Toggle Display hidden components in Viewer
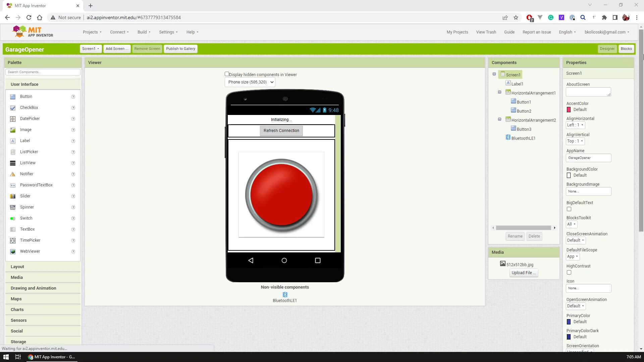 227,74
